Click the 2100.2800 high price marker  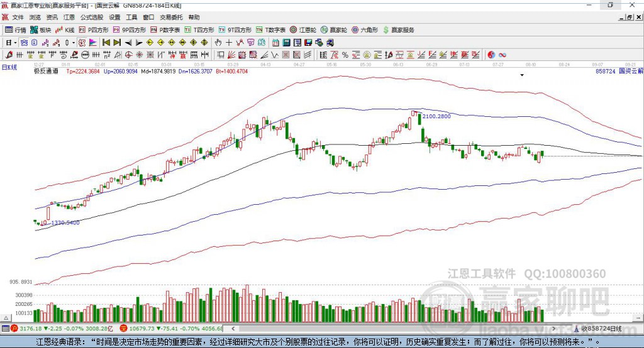point(436,117)
